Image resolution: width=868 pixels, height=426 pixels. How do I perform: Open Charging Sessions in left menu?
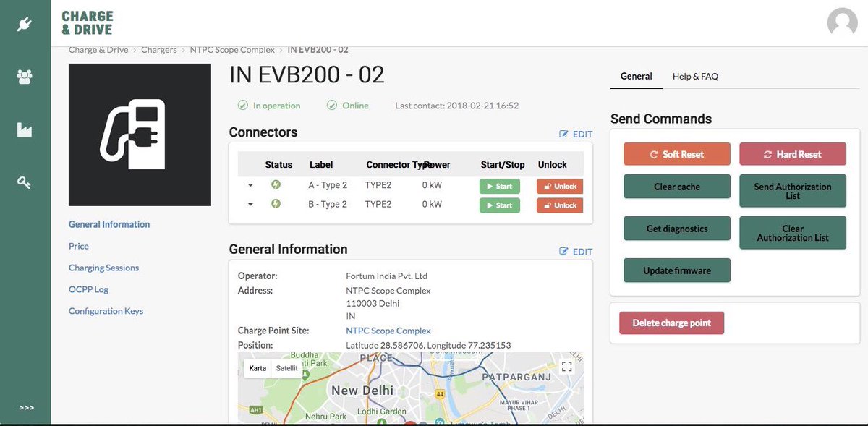point(103,268)
